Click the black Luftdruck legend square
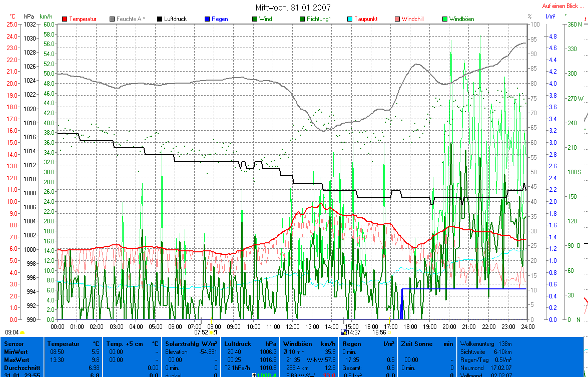The height and width of the screenshot is (377, 588). [160, 19]
